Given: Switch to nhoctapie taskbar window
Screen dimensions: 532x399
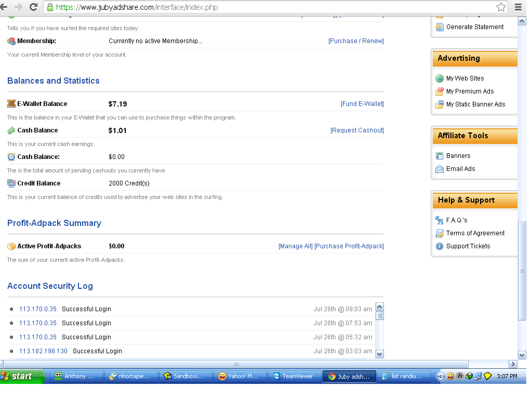Looking at the screenshot, I should click(131, 376).
